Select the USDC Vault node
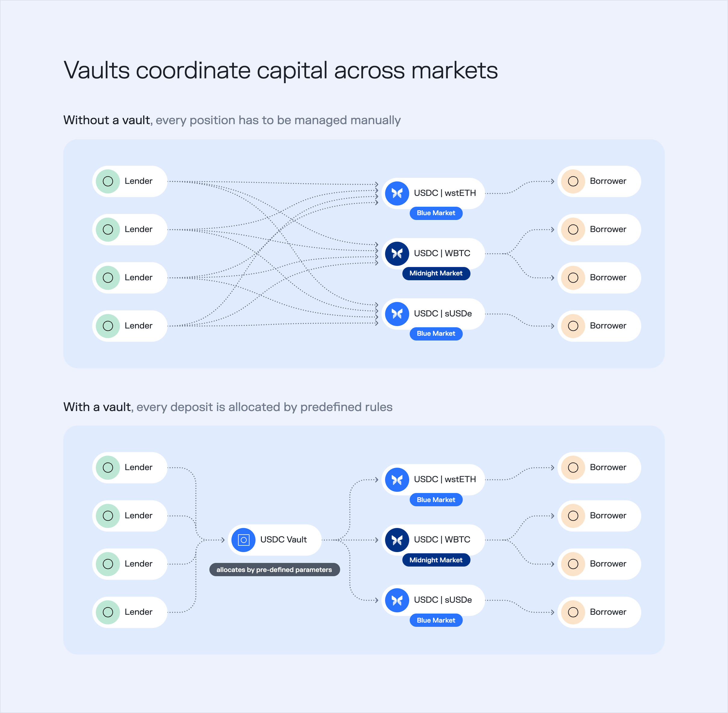Viewport: 728px width, 713px height. 275,540
